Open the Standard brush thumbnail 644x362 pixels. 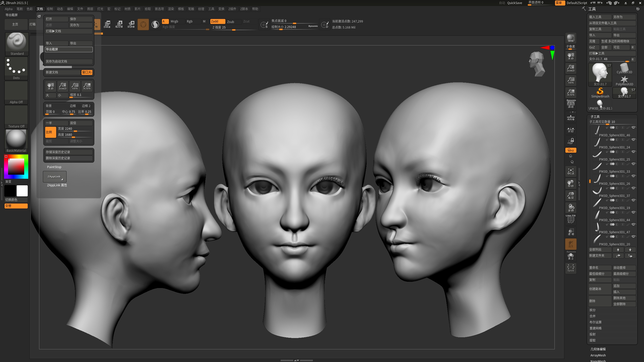[x=17, y=44]
